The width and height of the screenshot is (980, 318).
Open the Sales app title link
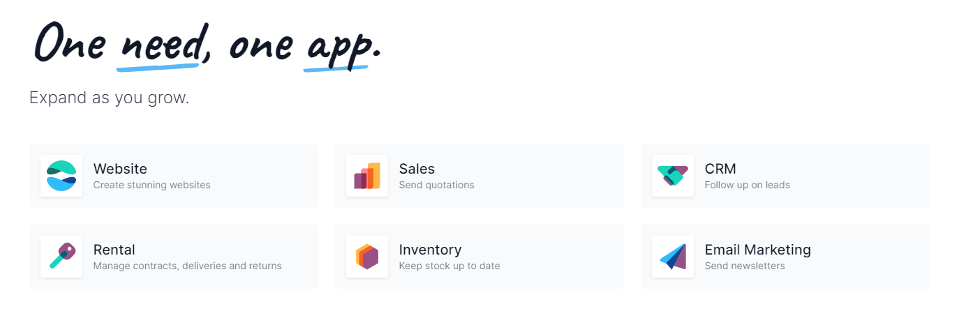(417, 169)
